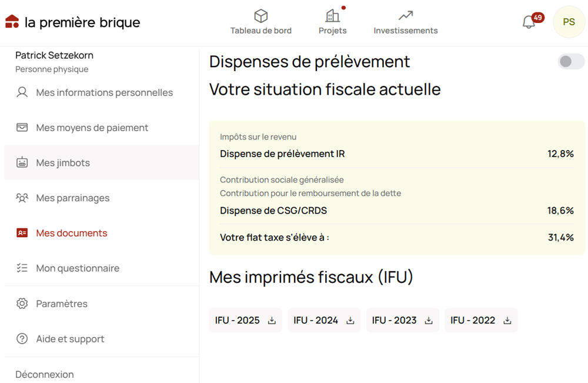This screenshot has height=383, width=588.
Task: Click Votre flat taxe s'élève à text
Action: pos(275,237)
